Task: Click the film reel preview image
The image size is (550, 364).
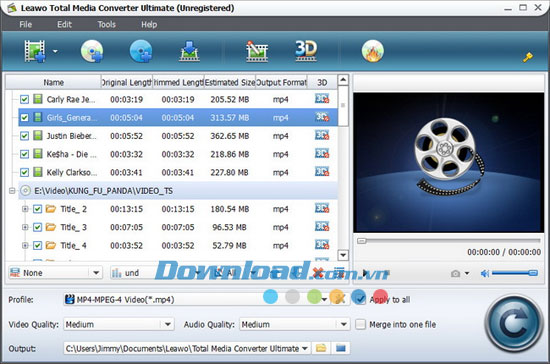Action: tap(449, 162)
